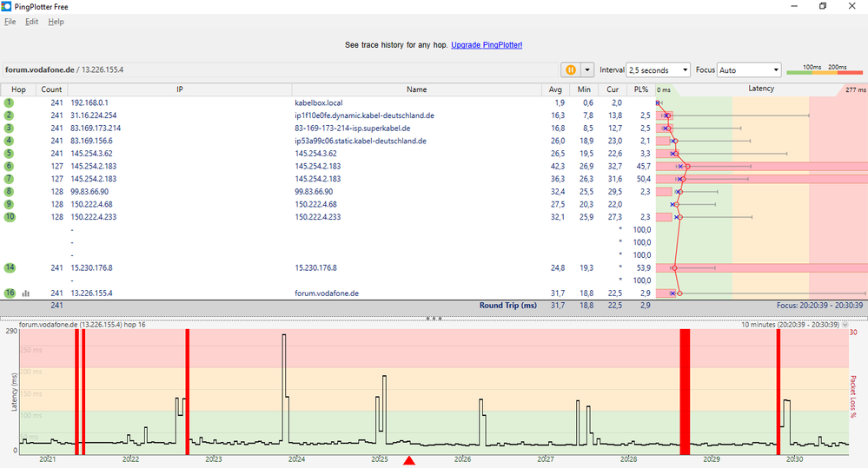Image resolution: width=868 pixels, height=468 pixels.
Task: Click the hop 10 green circle icon
Action: (10, 217)
